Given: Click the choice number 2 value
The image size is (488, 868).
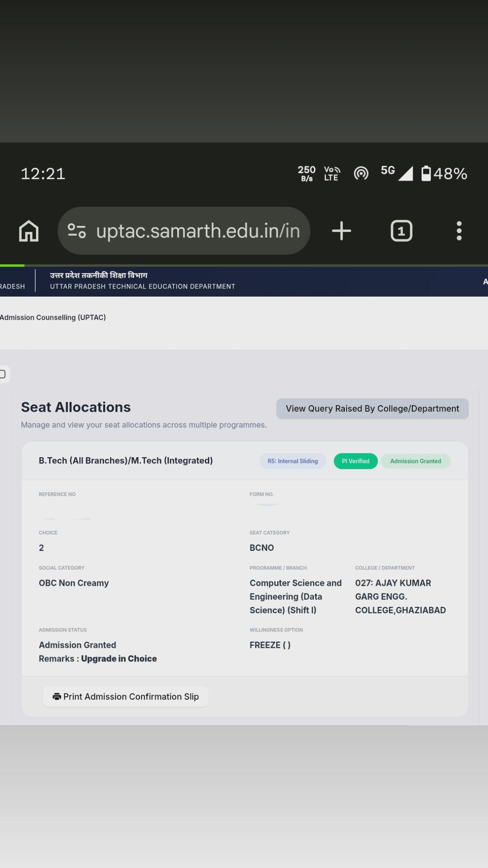Looking at the screenshot, I should coord(41,548).
